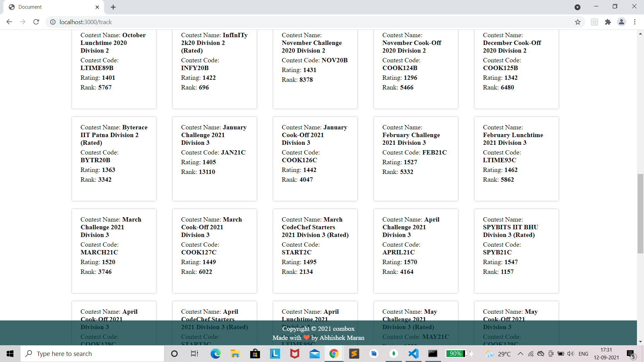Click the browser reload button
Image resolution: width=644 pixels, height=362 pixels.
pos(36,22)
